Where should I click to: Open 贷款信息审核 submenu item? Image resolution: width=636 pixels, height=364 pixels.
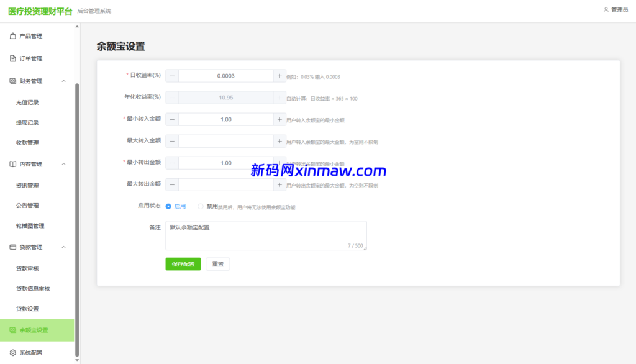[x=37, y=289]
